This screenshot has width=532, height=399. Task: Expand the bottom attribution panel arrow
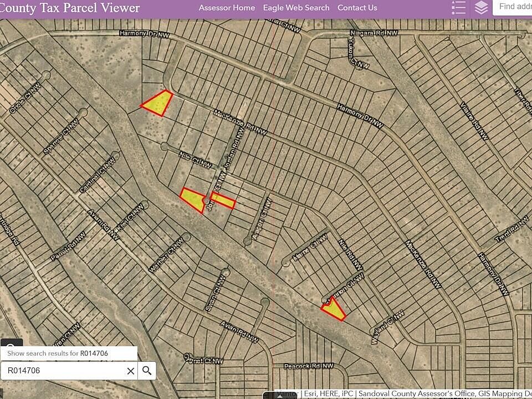[x=280, y=396]
